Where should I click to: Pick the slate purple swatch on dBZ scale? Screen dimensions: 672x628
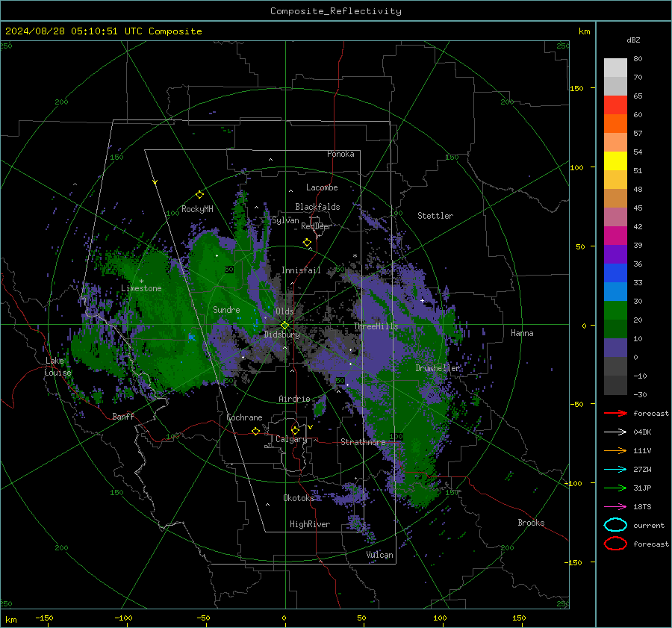point(615,348)
